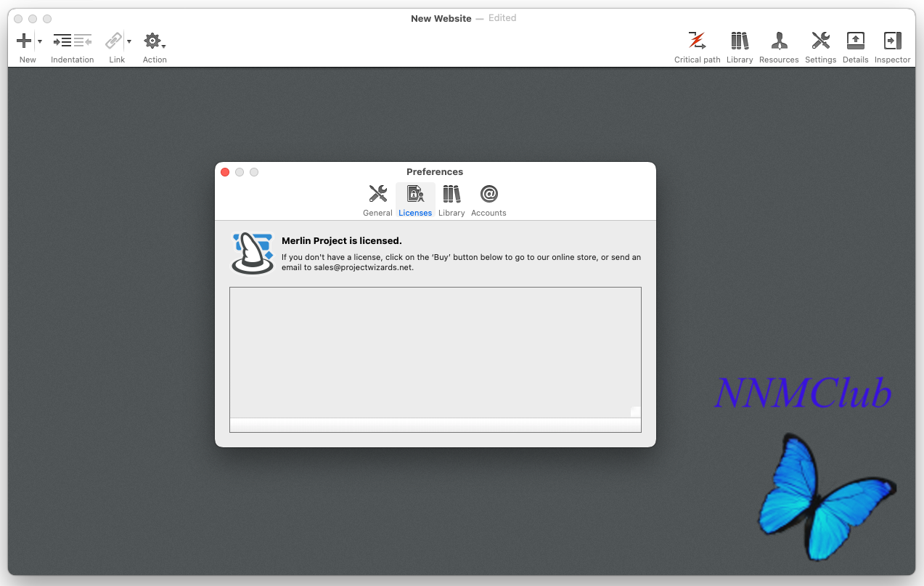Viewport: 924px width, 586px height.
Task: Close the Preferences window
Action: [x=225, y=172]
